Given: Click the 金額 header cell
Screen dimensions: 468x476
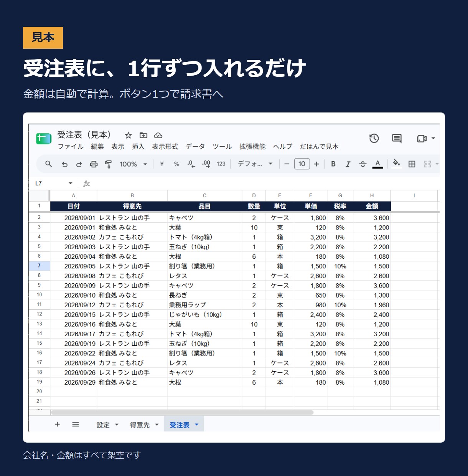Looking at the screenshot, I should [372, 206].
